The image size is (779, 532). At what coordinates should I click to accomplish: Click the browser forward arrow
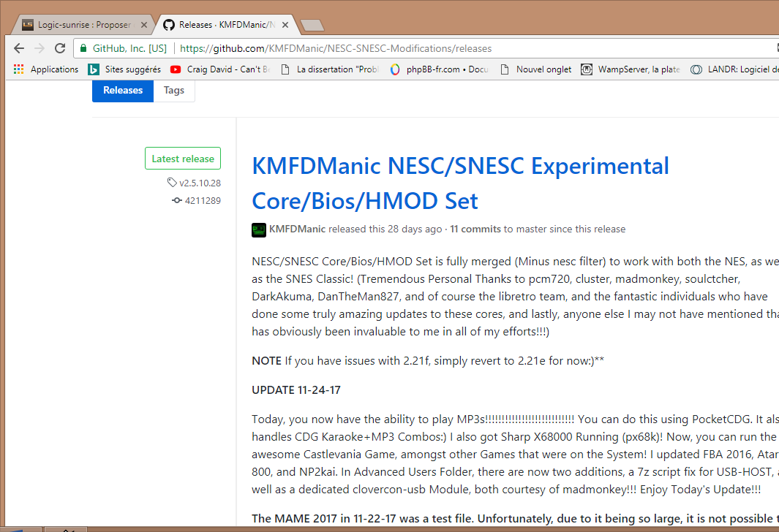(39, 48)
